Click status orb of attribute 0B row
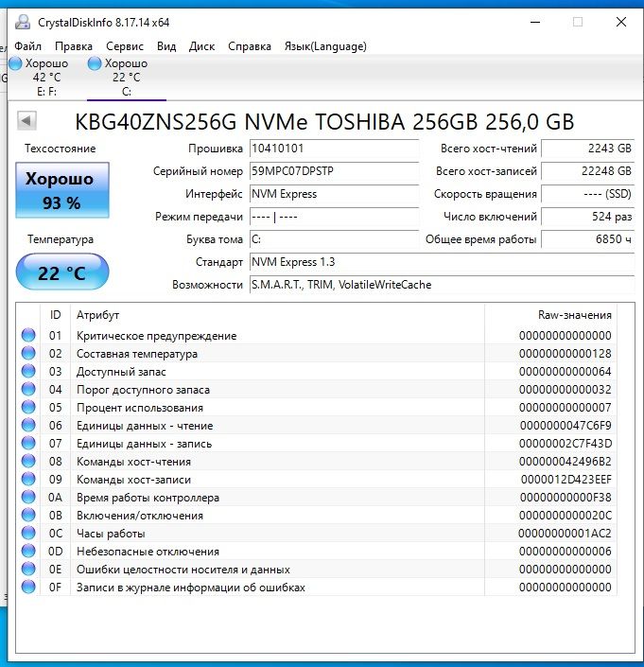 28,515
